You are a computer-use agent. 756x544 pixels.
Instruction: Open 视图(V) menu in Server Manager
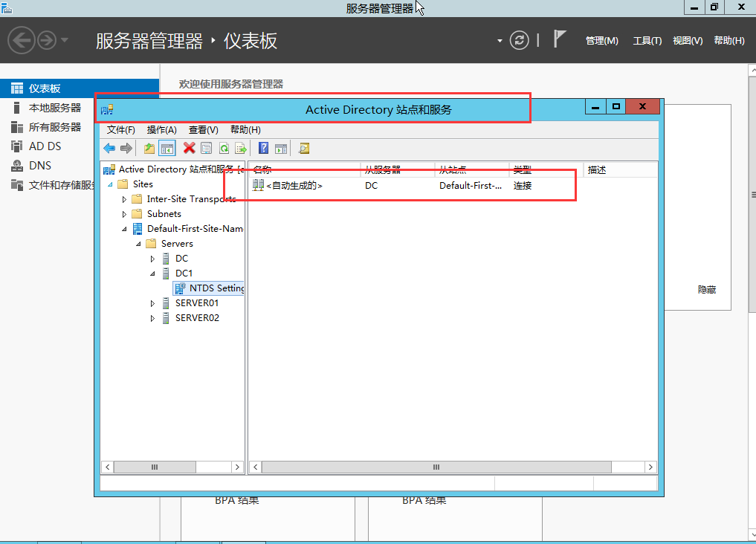[688, 41]
